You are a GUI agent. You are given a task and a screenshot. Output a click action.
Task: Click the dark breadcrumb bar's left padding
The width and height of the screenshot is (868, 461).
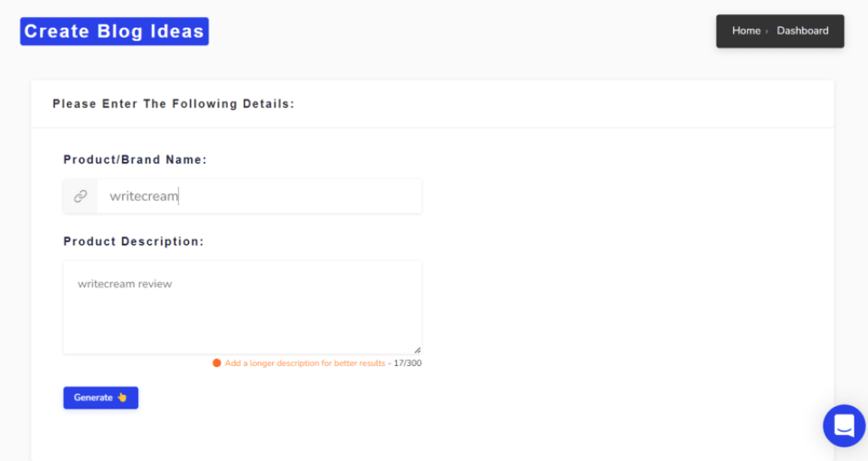(x=724, y=31)
